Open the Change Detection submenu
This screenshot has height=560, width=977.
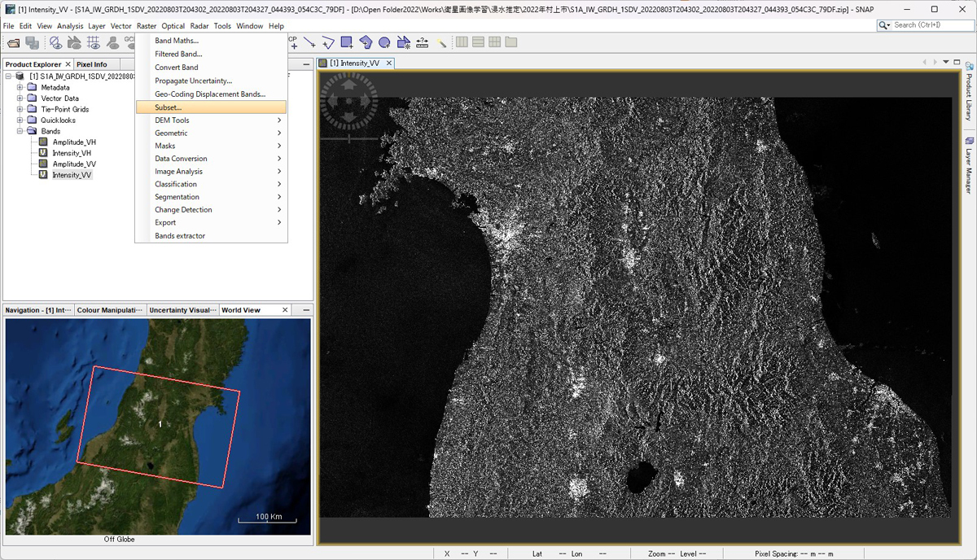pos(211,210)
